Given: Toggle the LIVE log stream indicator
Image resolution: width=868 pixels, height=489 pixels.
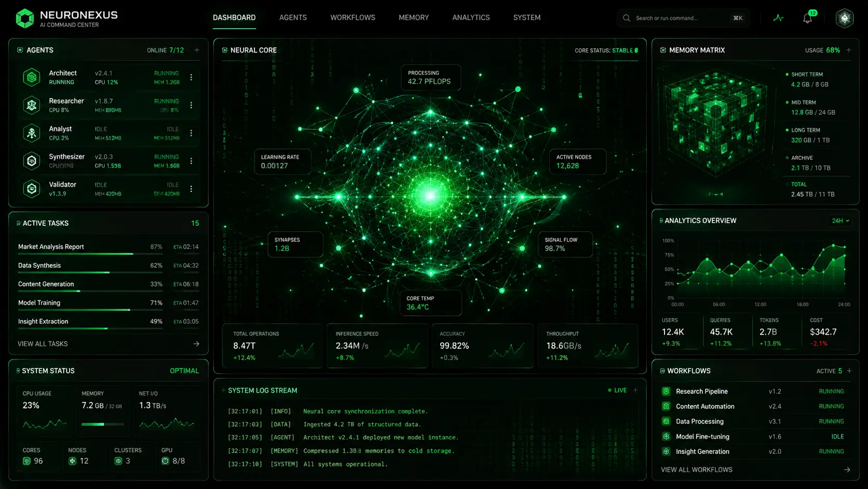Looking at the screenshot, I should click(x=617, y=390).
